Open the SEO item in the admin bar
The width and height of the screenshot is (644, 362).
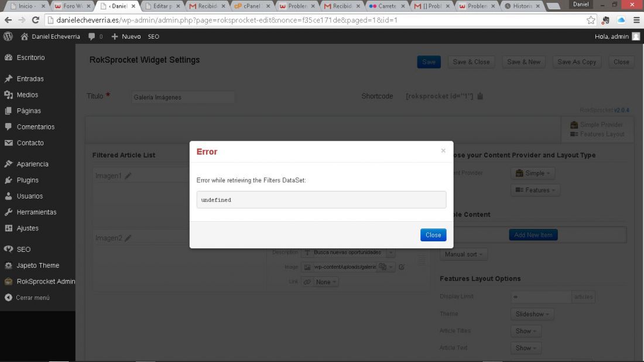tap(153, 36)
